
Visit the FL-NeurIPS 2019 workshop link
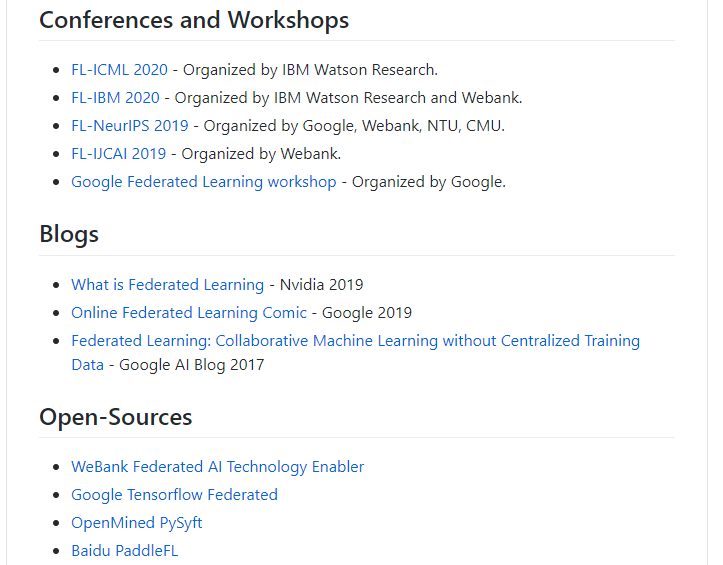click(x=130, y=126)
